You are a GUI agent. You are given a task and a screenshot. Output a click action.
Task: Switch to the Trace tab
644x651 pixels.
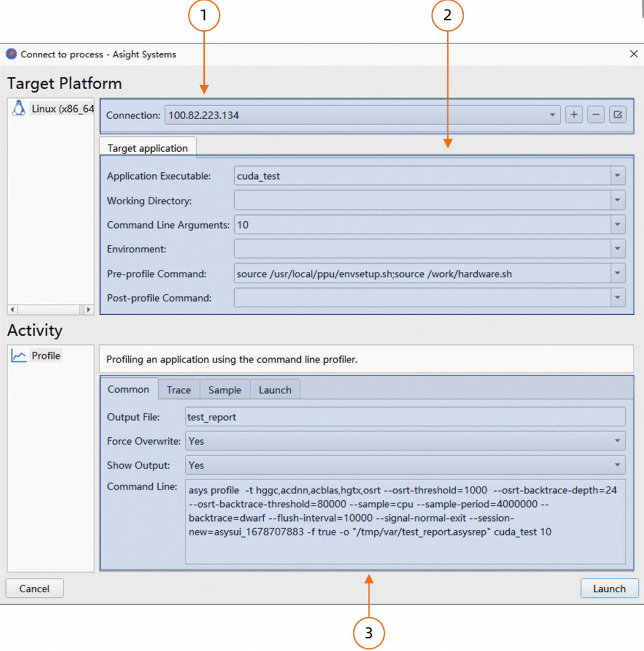[179, 390]
